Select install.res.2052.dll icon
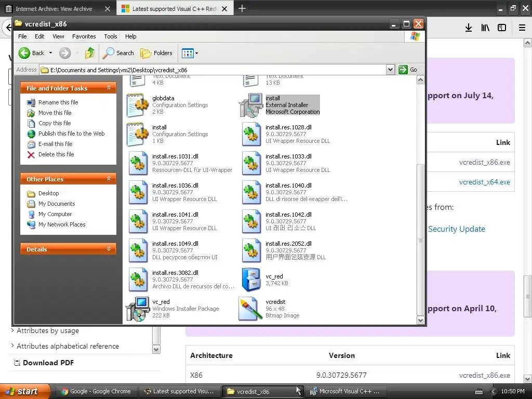Screen dimensions: 532x399 click(251, 251)
